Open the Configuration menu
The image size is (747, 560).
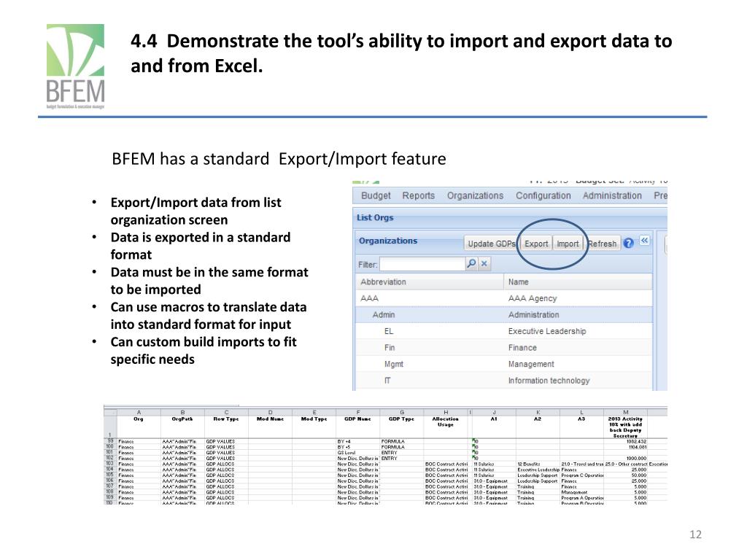(x=543, y=195)
